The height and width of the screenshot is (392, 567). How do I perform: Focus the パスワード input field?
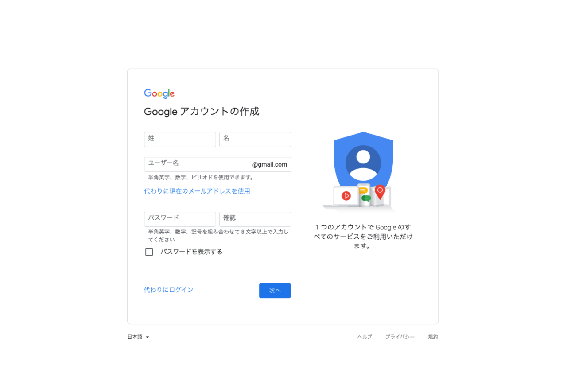click(x=180, y=219)
